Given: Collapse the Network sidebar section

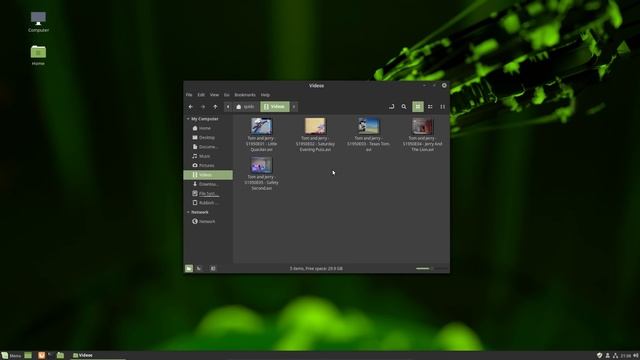Looking at the screenshot, I should click(188, 212).
